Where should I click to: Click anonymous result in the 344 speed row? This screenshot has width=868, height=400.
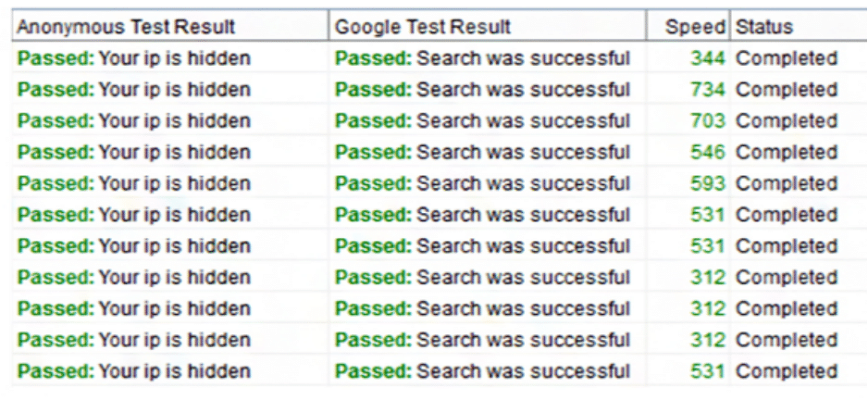134,58
